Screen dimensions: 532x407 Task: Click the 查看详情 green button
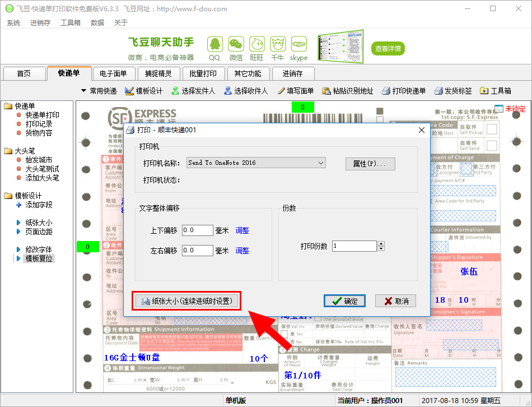pyautogui.click(x=388, y=49)
